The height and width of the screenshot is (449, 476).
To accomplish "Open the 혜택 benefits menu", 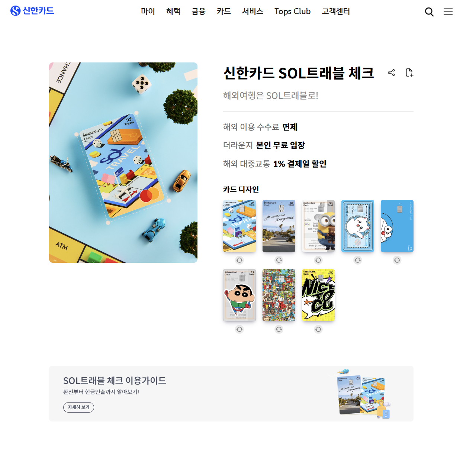I will pyautogui.click(x=173, y=12).
